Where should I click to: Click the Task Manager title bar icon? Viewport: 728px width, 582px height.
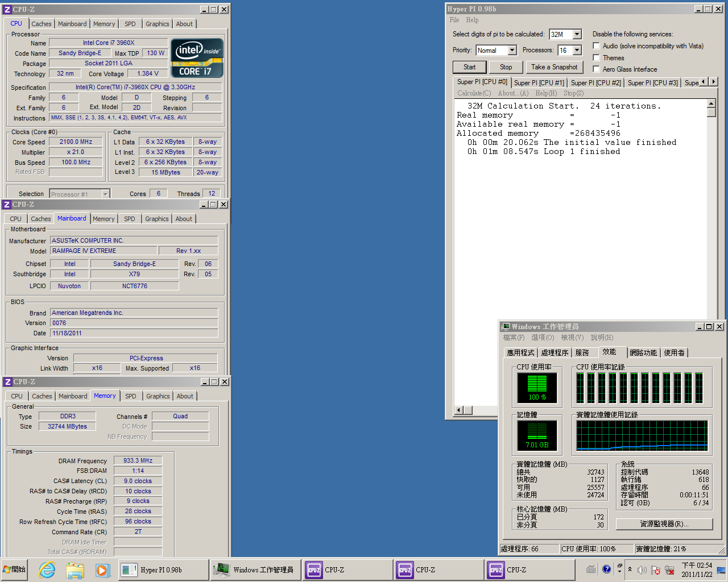coord(506,327)
